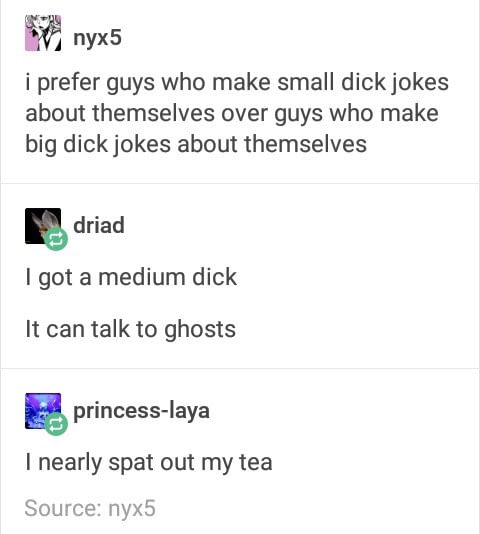Click the divider between nyx5 and driad posts
This screenshot has height=534, width=480.
(240, 183)
